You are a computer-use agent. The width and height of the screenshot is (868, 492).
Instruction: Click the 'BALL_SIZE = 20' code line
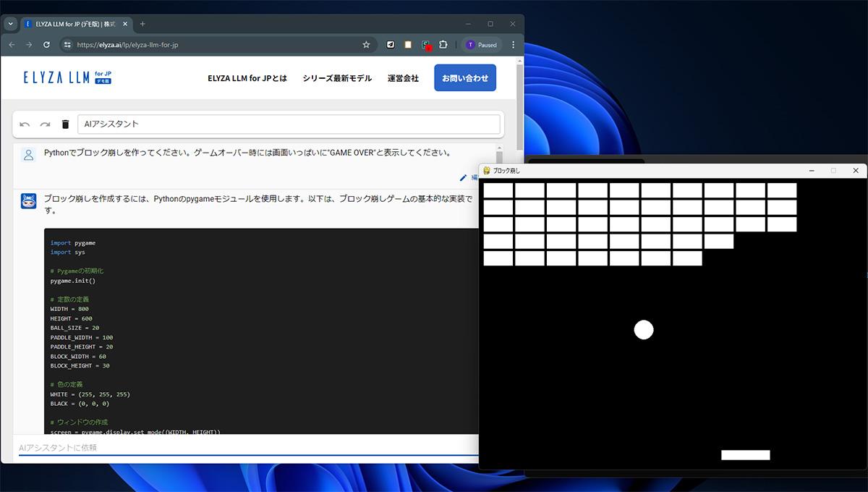click(75, 328)
